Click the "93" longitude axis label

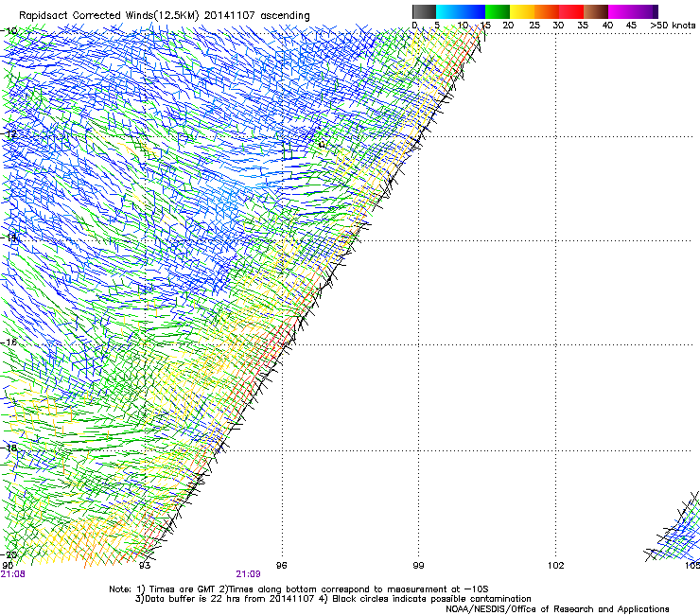(x=145, y=566)
